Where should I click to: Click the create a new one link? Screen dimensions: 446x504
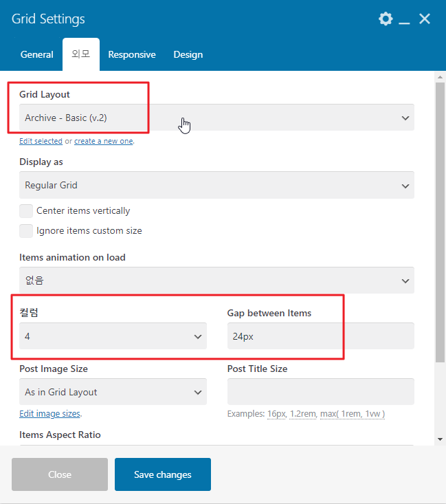point(104,141)
